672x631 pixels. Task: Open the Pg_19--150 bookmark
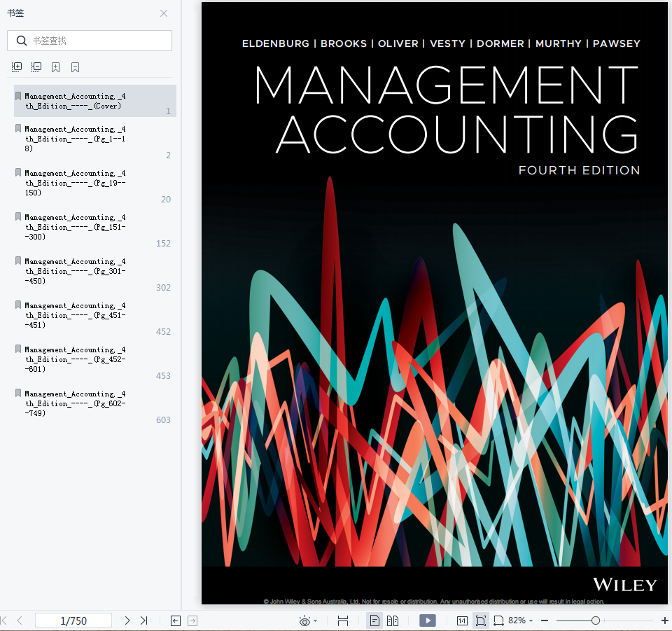pos(95,183)
